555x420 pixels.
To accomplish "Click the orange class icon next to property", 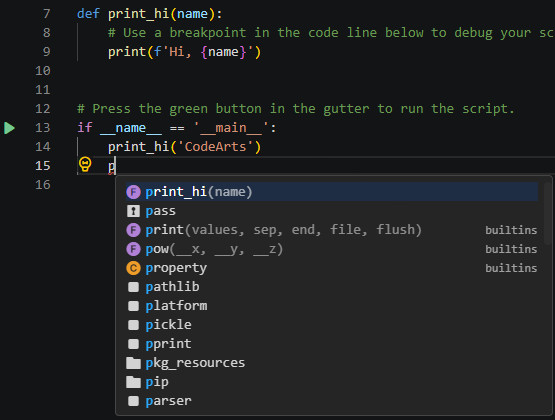I will [x=133, y=268].
